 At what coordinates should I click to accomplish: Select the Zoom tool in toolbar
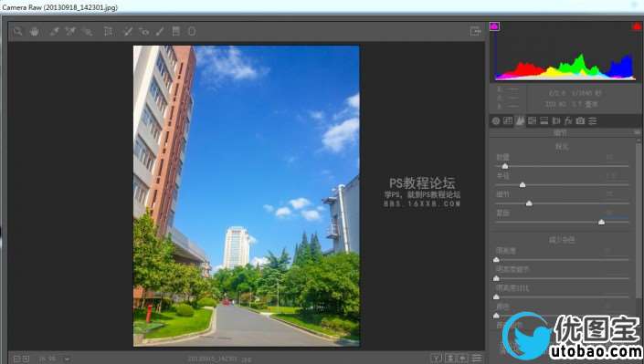pos(17,31)
